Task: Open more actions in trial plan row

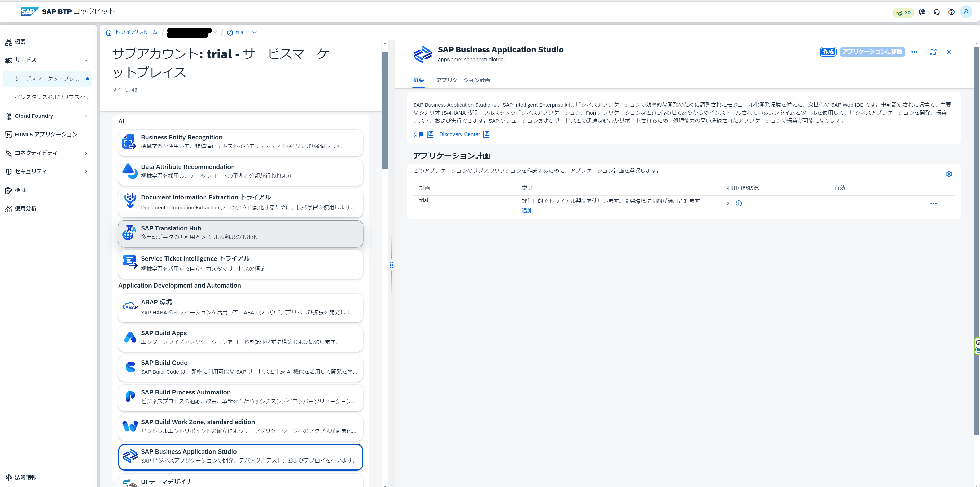Action: (933, 203)
